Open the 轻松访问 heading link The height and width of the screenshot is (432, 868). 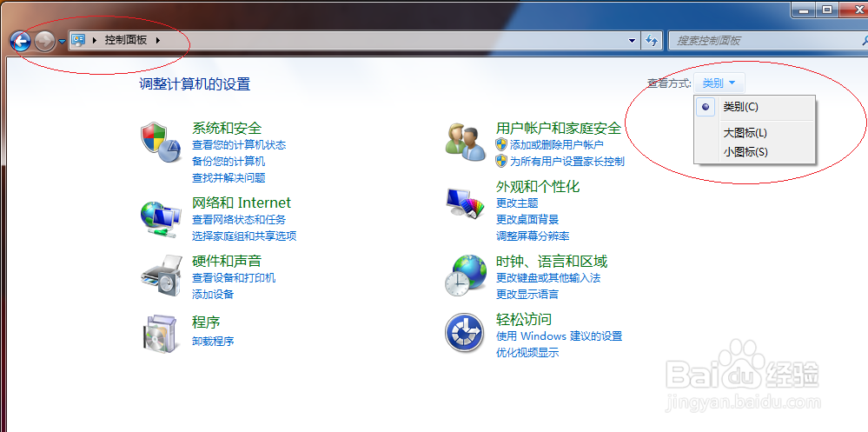(x=524, y=319)
